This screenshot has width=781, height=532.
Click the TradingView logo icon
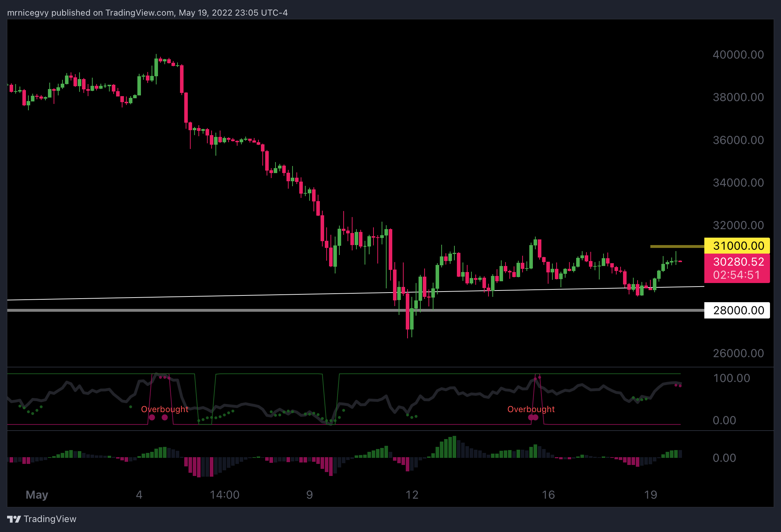coord(14,519)
